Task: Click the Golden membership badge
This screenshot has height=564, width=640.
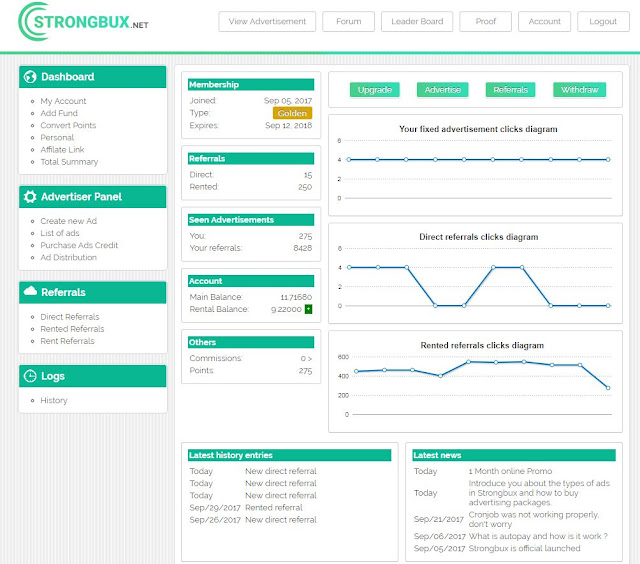Action: pyautogui.click(x=292, y=113)
